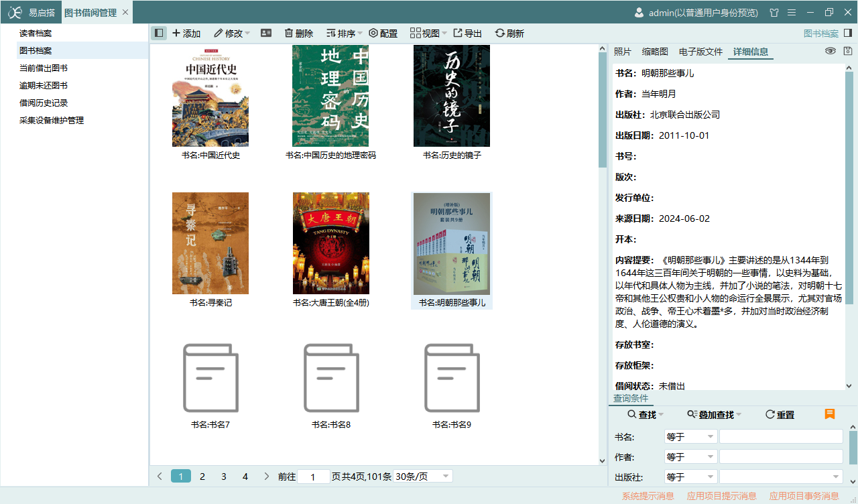Screen dimensions: 858x504
Task: Click the 刷新 (refresh) button
Action: coord(509,33)
